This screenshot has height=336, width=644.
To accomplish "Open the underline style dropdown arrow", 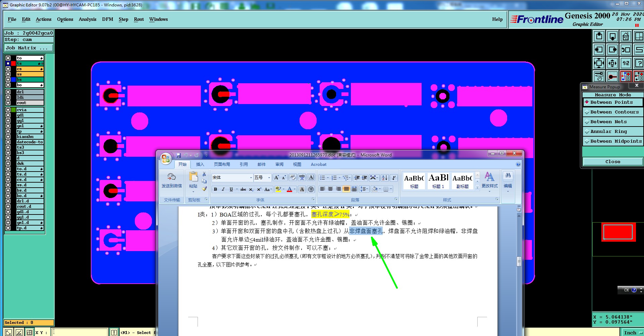I will (237, 189).
